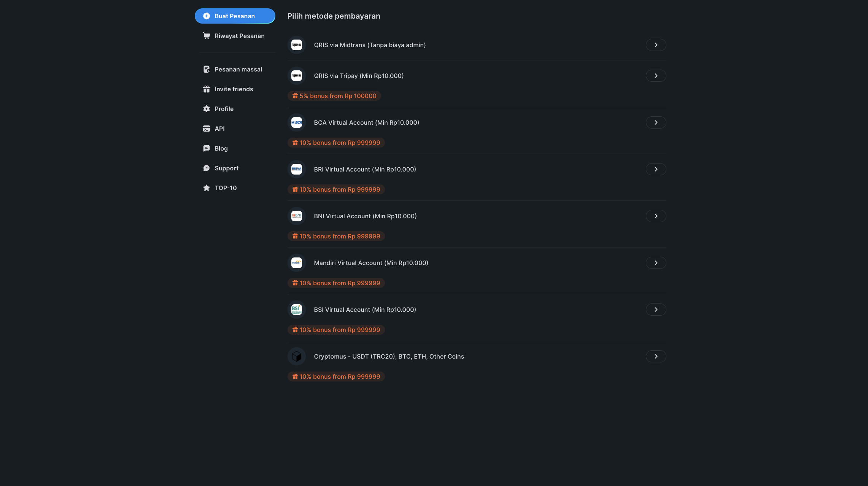The height and width of the screenshot is (486, 868).
Task: Click the BSI bank logo icon
Action: pos(296,310)
